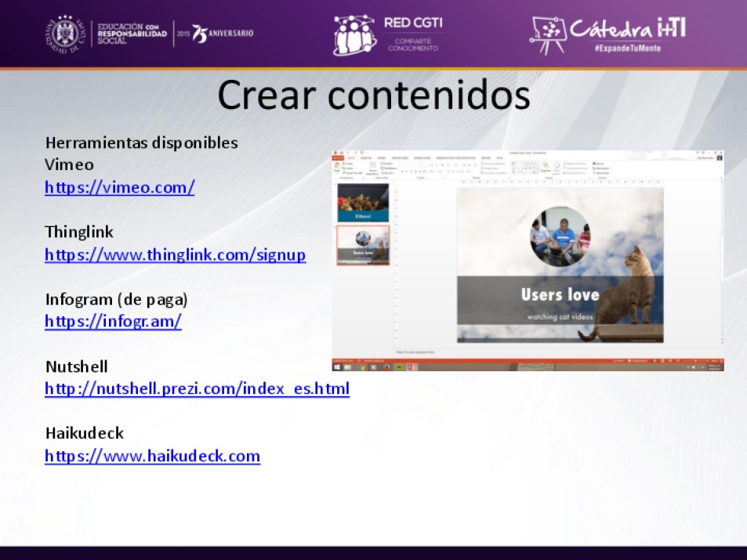The image size is (747, 560).
Task: Click the Nueva diapositiva ribbon button
Action: pos(373,168)
